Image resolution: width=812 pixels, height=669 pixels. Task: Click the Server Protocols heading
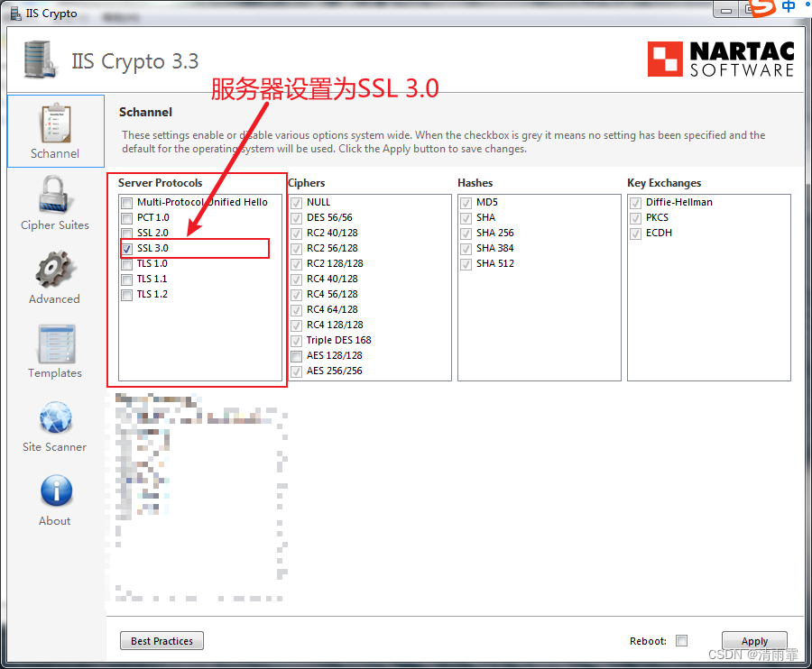coord(160,183)
